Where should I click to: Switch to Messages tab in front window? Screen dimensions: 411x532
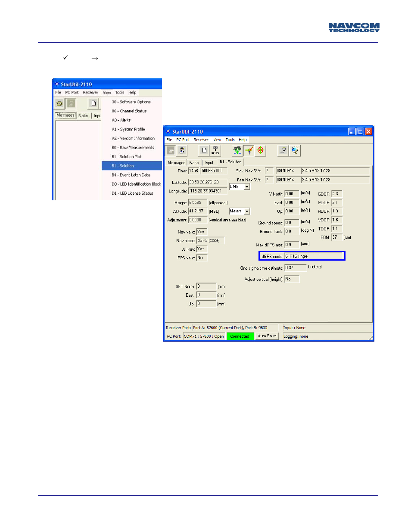pyautogui.click(x=177, y=163)
